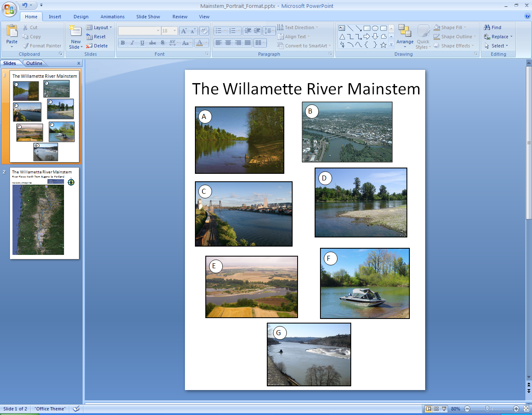Click the spell check icon in status bar
This screenshot has width=532, height=415.
pos(76,409)
